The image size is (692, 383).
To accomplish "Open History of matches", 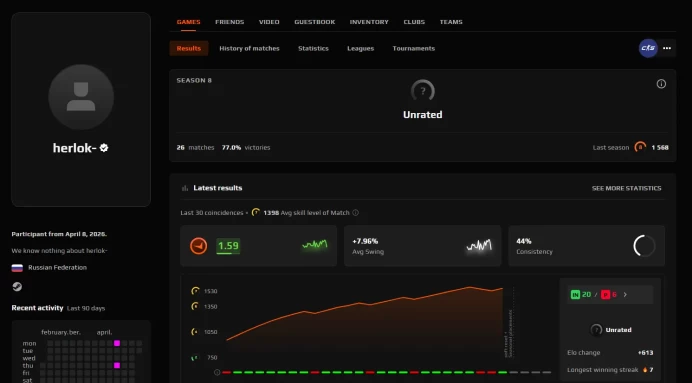I will tap(249, 49).
